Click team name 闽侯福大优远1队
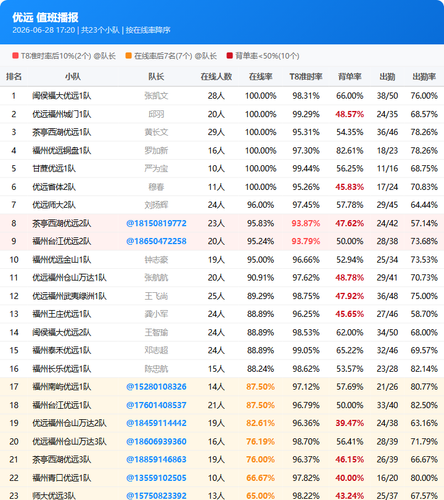This screenshot has width=444, height=500. [x=62, y=96]
